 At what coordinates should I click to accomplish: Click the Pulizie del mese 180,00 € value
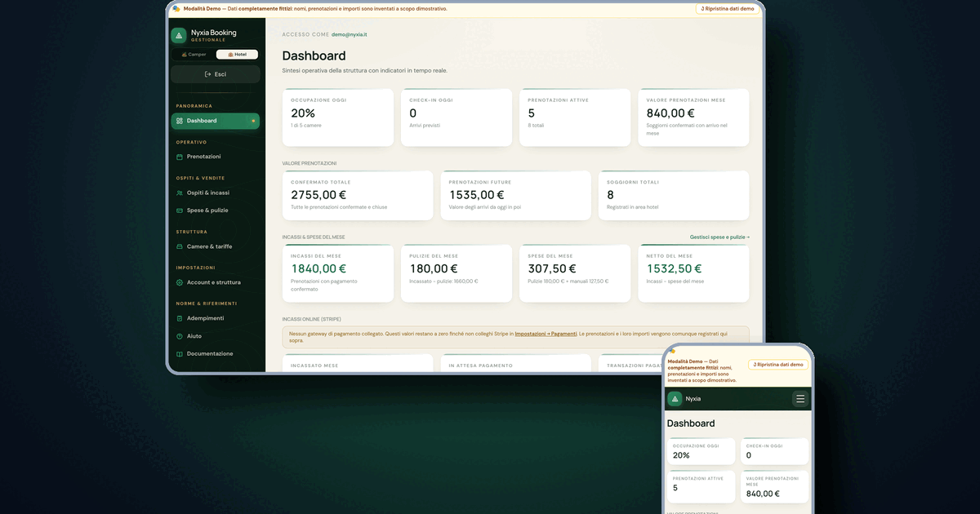pos(434,268)
